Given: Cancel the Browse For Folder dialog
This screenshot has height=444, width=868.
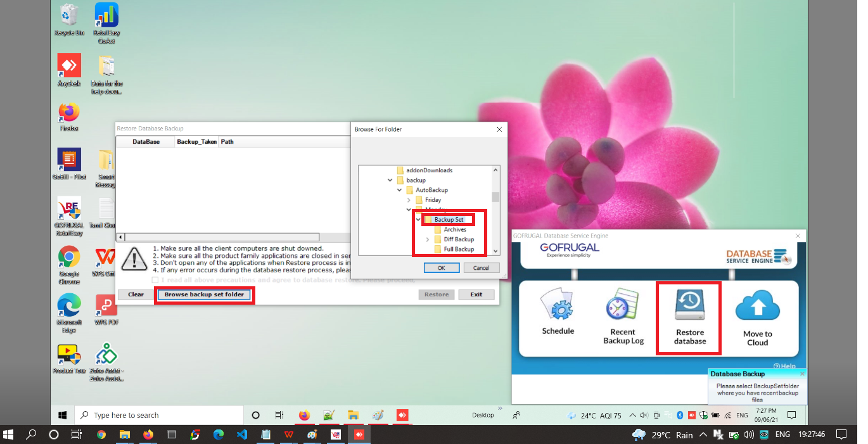Looking at the screenshot, I should [x=482, y=268].
